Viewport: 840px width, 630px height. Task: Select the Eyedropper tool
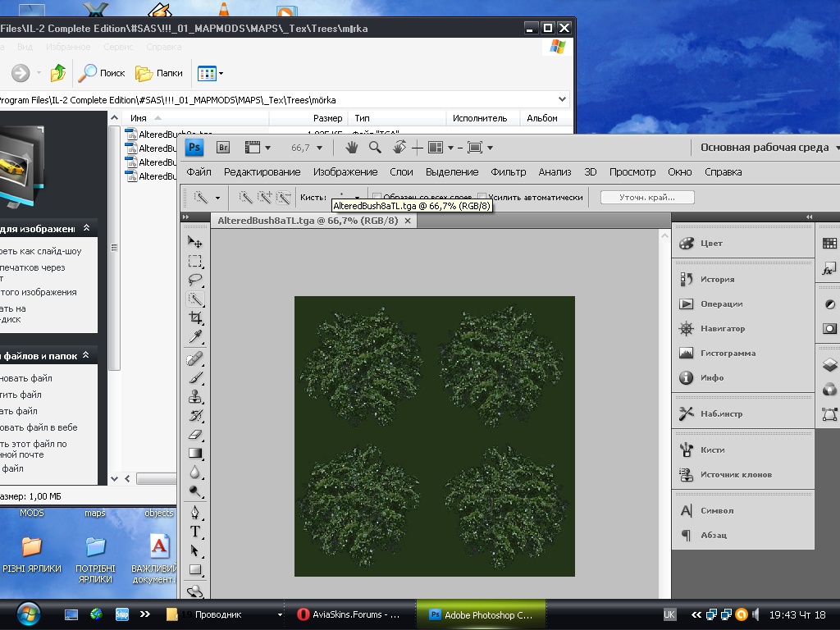point(195,337)
